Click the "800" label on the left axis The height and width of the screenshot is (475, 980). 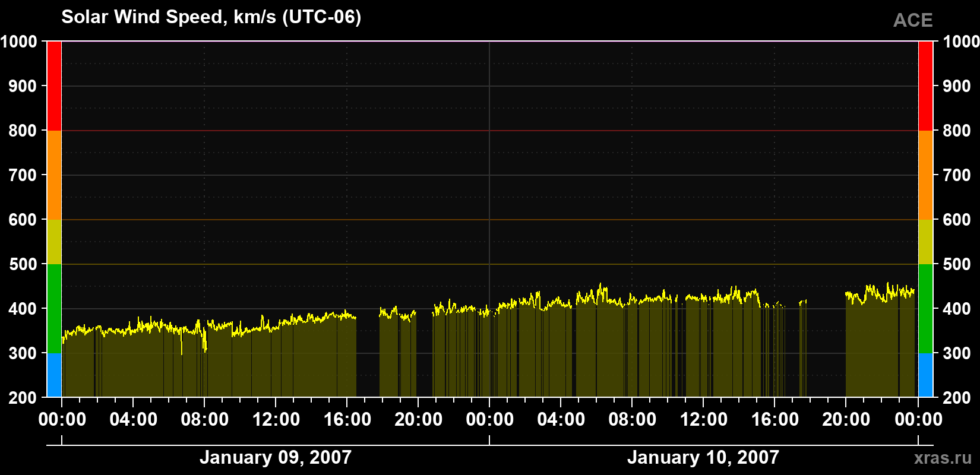pos(23,131)
